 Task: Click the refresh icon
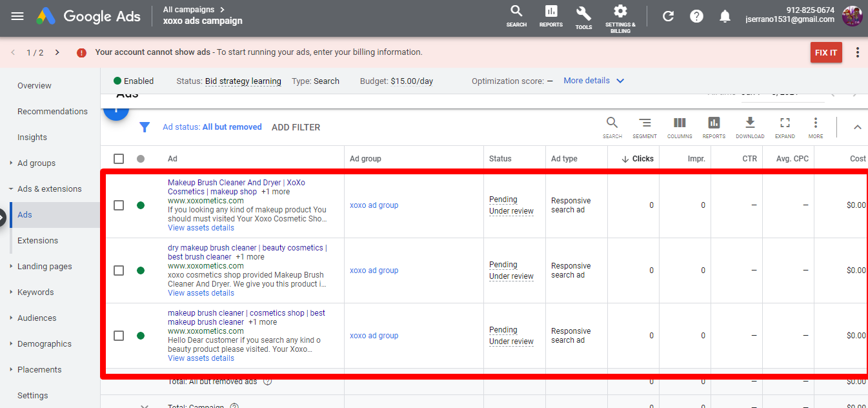669,16
